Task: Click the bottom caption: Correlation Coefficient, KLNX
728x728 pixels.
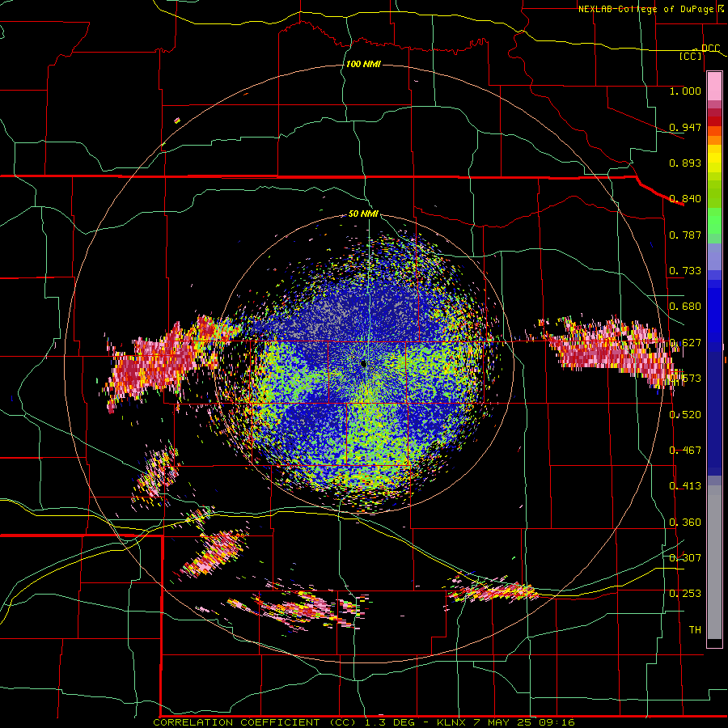Action: point(364,722)
